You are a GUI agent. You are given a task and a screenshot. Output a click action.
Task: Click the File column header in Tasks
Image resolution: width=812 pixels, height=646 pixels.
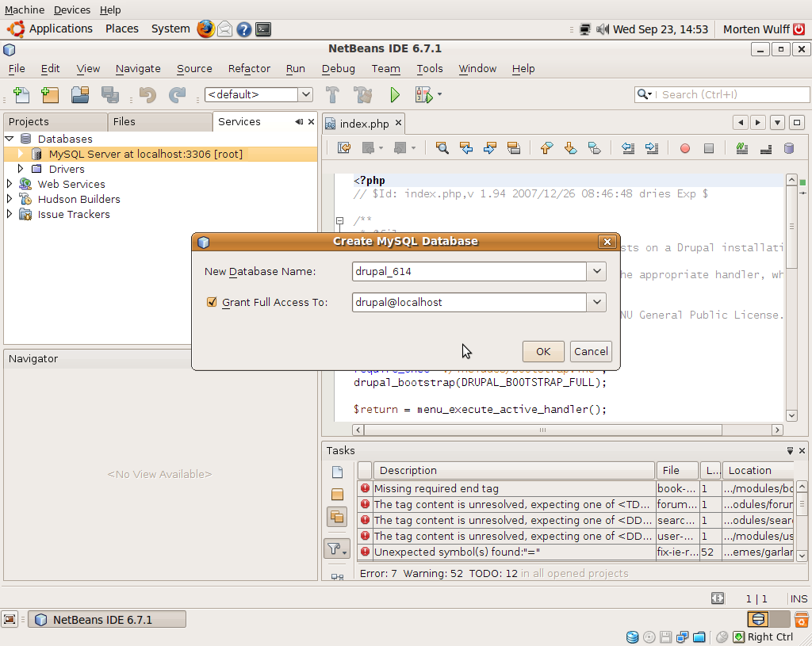(x=677, y=471)
